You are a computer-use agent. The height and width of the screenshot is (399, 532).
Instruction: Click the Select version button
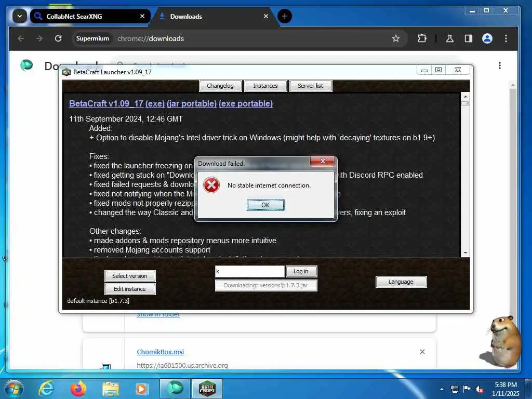click(130, 276)
